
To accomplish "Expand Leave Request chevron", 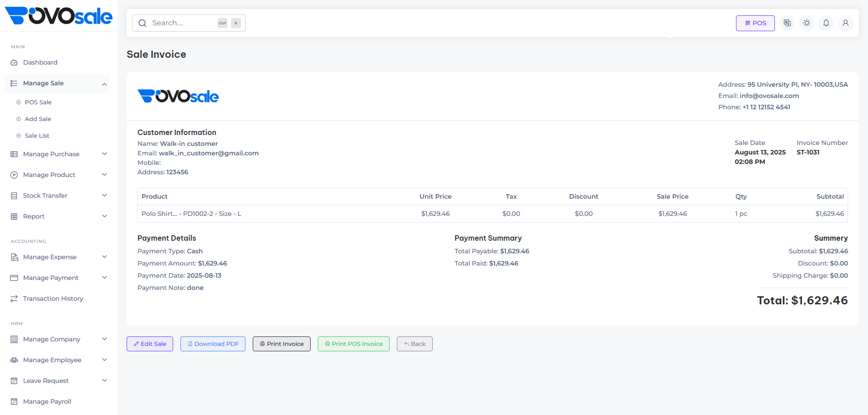I will pyautogui.click(x=104, y=381).
